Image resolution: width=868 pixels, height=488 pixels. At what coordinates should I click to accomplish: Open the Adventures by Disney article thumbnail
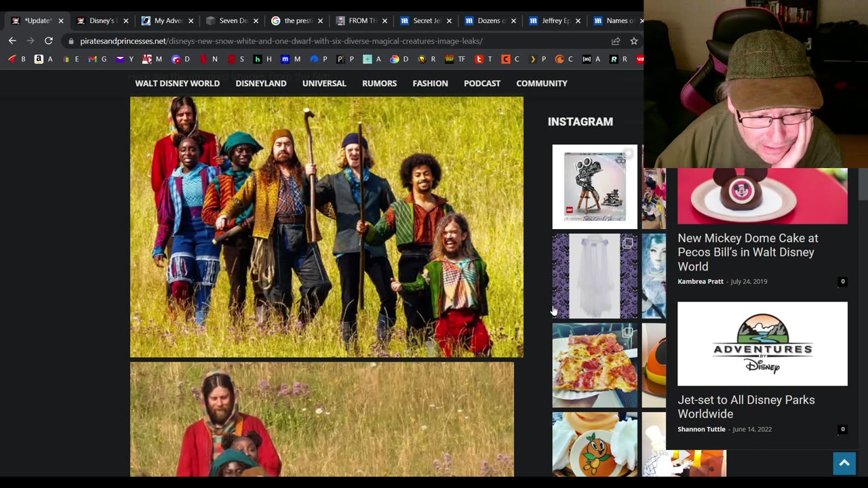[x=762, y=344]
